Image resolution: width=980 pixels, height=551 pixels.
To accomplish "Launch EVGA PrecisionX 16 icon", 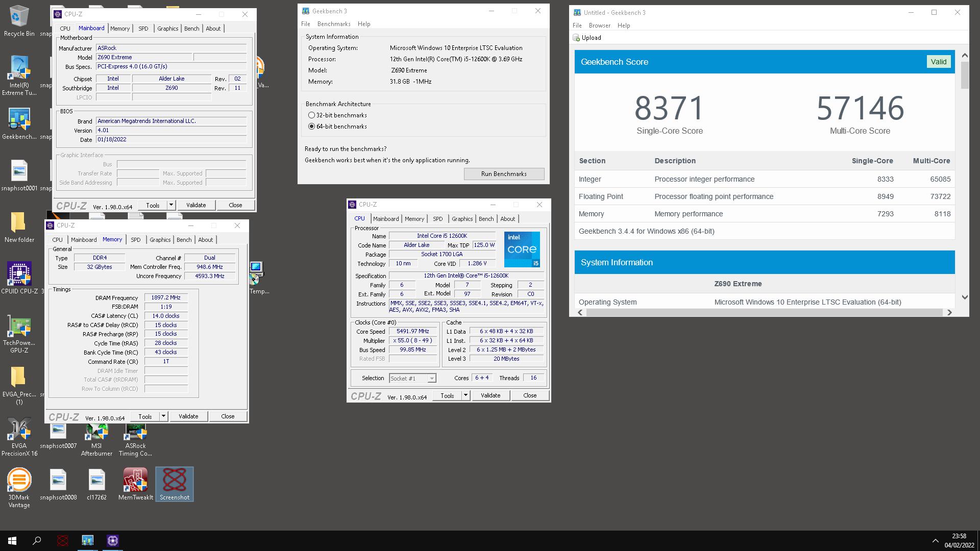I will (x=19, y=437).
